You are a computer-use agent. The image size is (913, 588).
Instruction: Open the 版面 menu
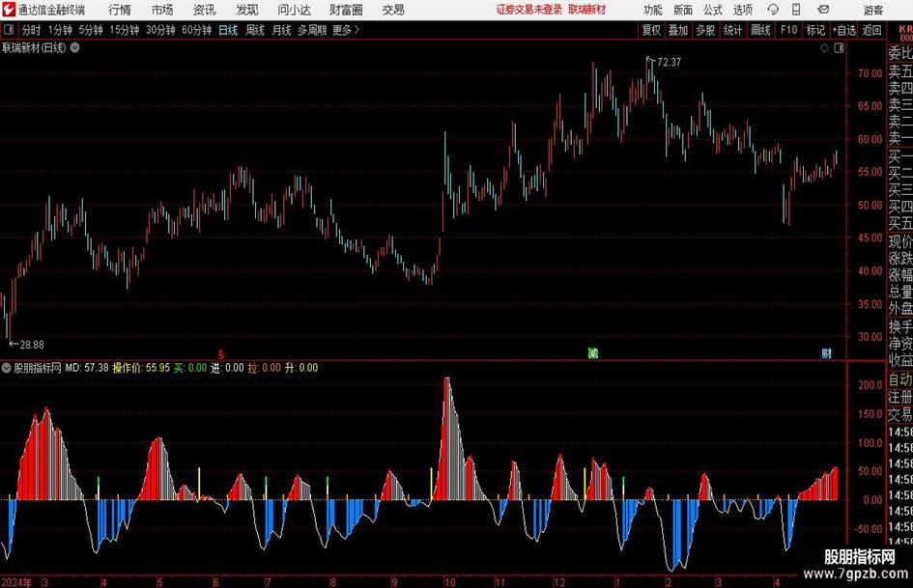(682, 10)
